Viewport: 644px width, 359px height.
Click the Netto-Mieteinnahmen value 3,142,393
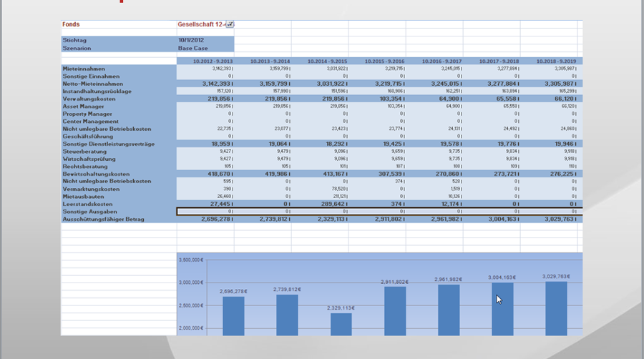click(218, 84)
